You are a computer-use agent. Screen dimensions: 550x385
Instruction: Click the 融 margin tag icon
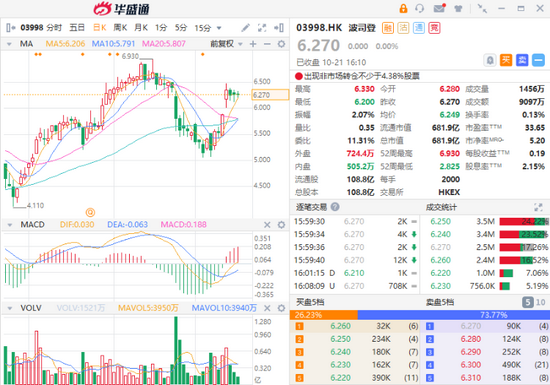388,28
